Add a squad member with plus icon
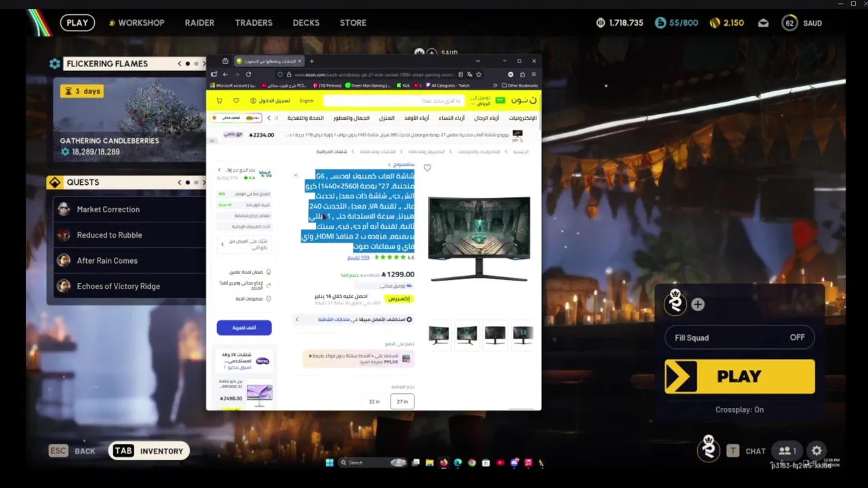Image resolution: width=868 pixels, height=488 pixels. tap(698, 305)
